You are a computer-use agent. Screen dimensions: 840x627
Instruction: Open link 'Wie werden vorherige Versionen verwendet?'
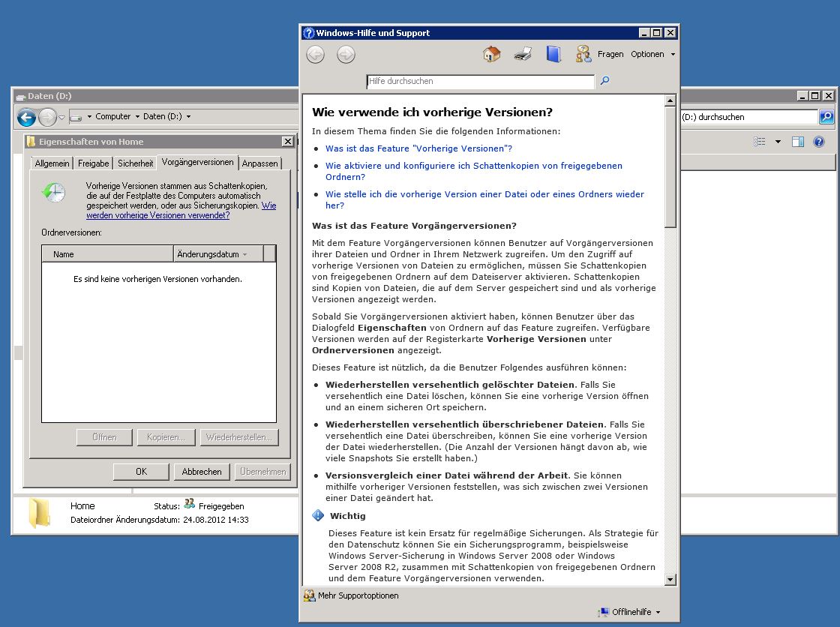point(181,210)
